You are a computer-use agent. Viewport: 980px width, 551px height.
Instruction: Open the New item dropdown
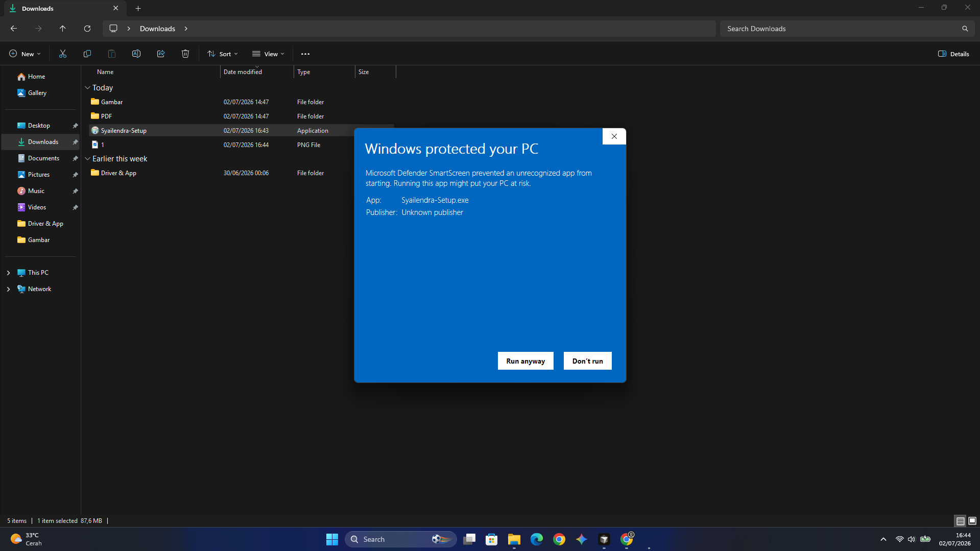25,54
